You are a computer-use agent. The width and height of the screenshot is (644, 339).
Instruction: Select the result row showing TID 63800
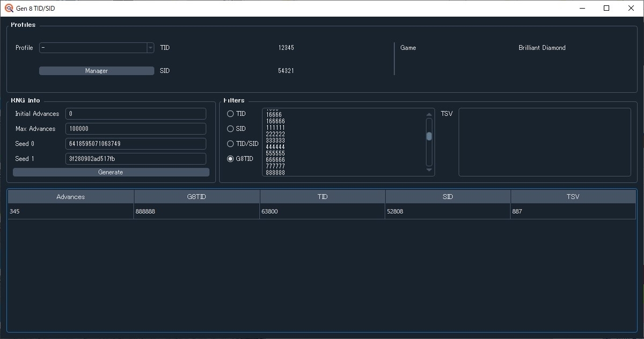tap(322, 211)
